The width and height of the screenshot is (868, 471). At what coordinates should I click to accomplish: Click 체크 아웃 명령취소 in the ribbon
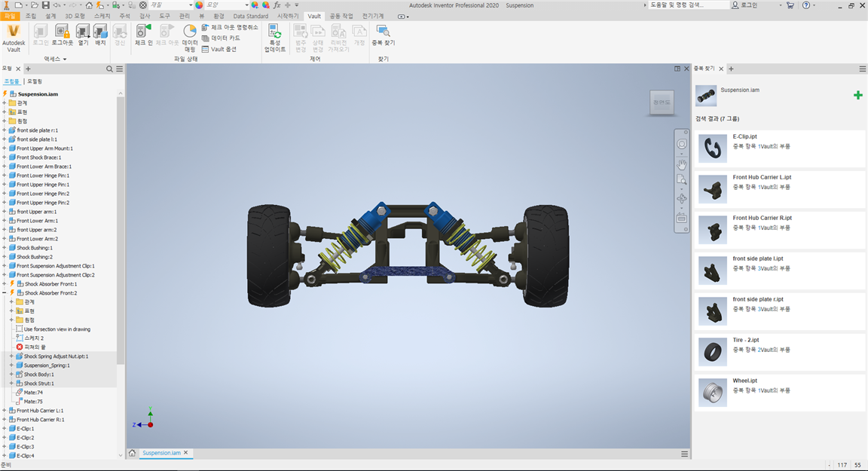point(230,27)
